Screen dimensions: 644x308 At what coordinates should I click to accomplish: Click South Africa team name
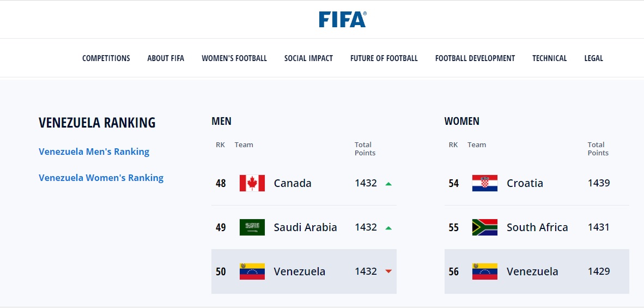537,227
